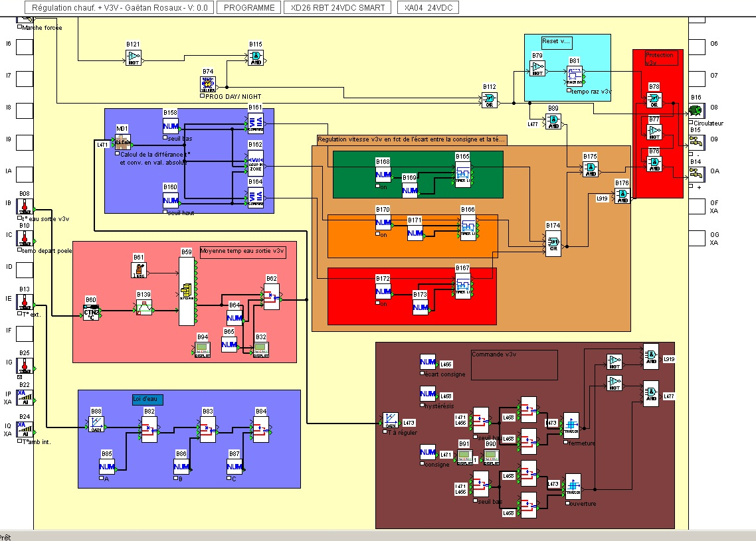Select the B158 NUM constant block
This screenshot has width=756, height=541.
(x=171, y=126)
